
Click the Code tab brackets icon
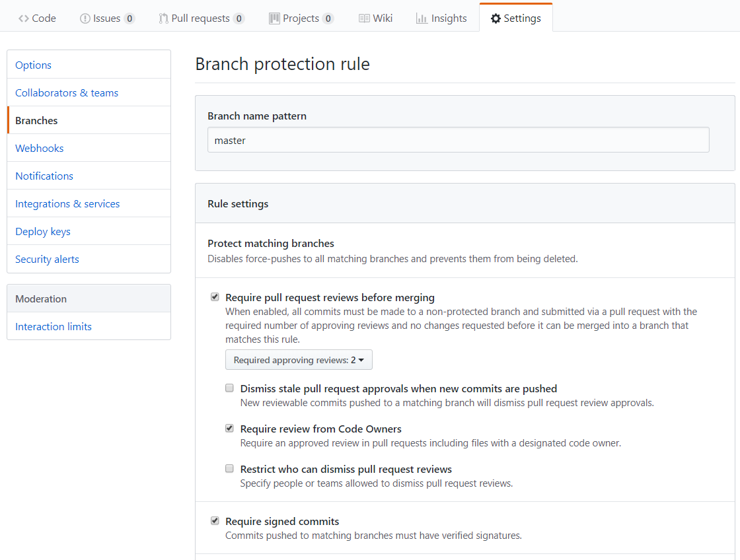pyautogui.click(x=24, y=18)
